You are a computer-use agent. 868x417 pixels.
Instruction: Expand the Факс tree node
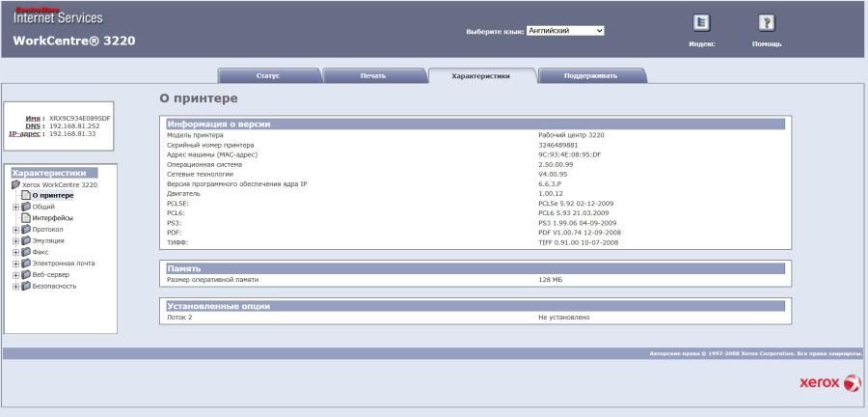pos(16,253)
